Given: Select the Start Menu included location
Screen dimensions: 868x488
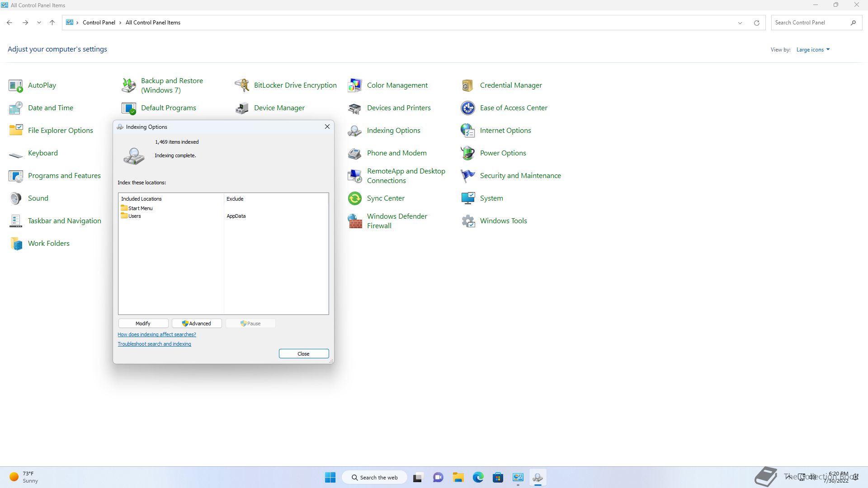Looking at the screenshot, I should (137, 208).
